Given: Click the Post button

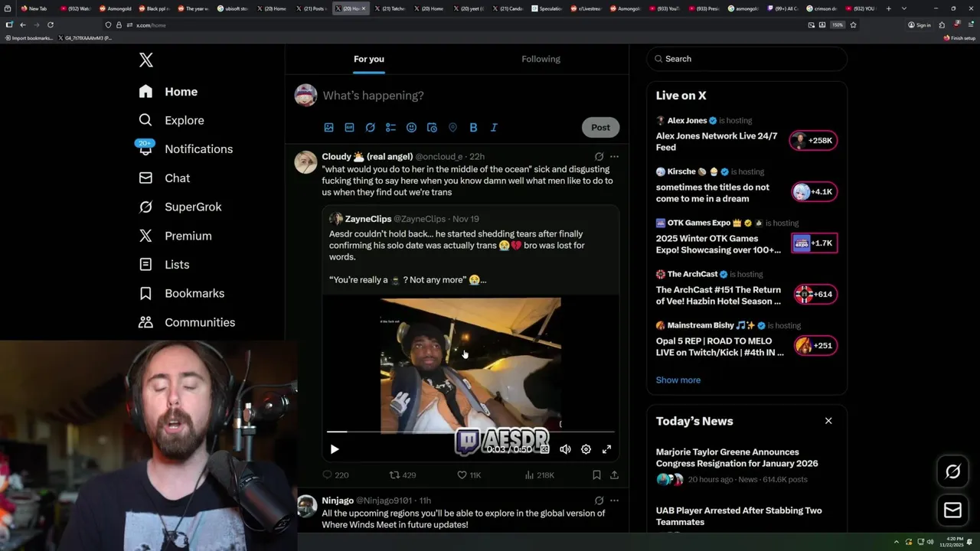Looking at the screenshot, I should tap(600, 128).
